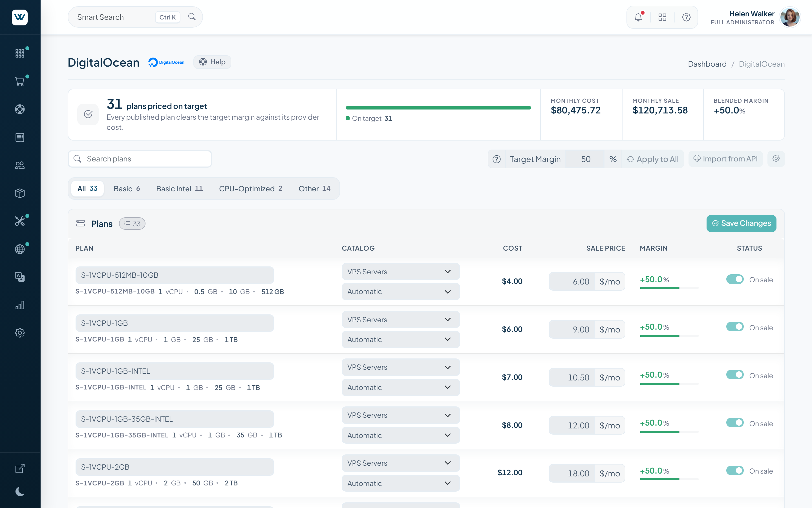Click Helen Walker's avatar
This screenshot has height=508, width=812.
pyautogui.click(x=790, y=17)
